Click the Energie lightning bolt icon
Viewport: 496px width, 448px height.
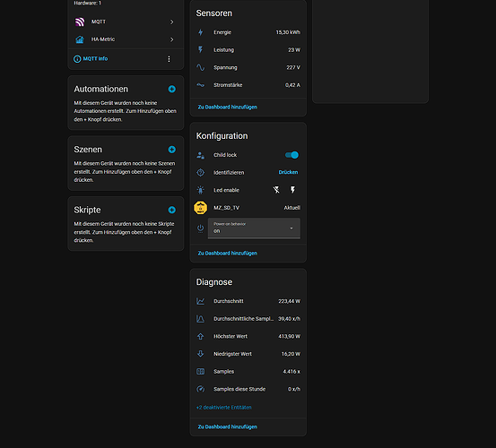[x=201, y=32]
